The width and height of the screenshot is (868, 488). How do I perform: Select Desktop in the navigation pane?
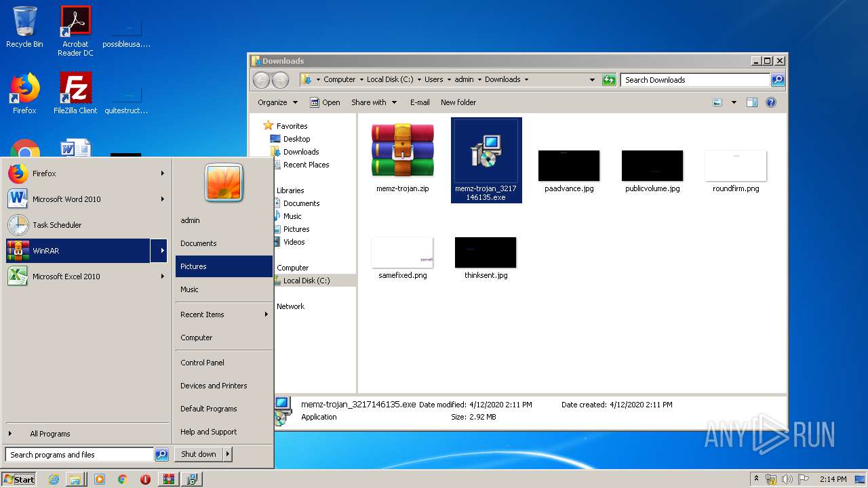296,139
